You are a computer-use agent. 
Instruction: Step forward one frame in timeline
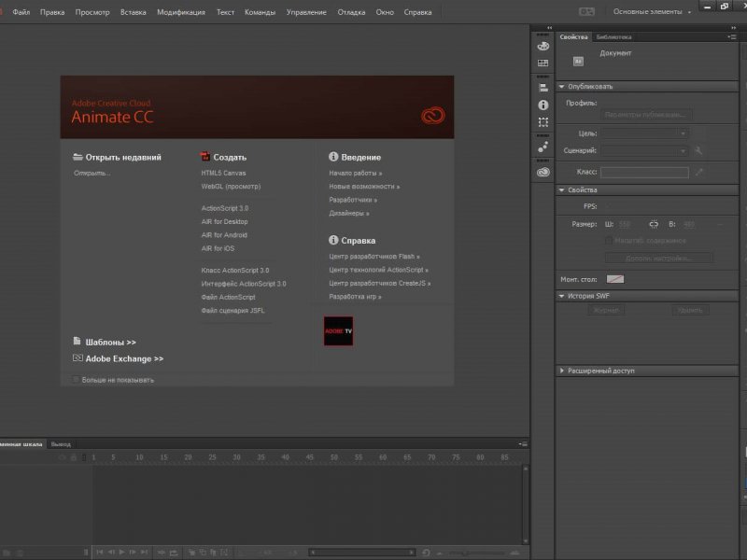[133, 552]
